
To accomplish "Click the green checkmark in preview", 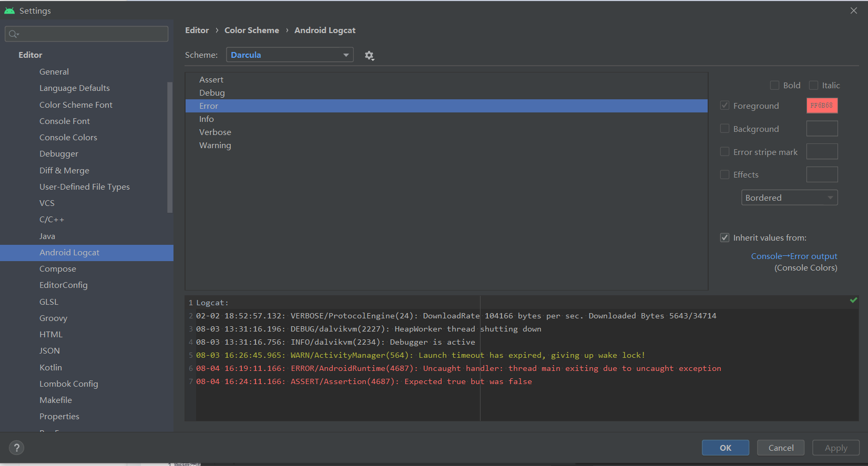I will (853, 300).
